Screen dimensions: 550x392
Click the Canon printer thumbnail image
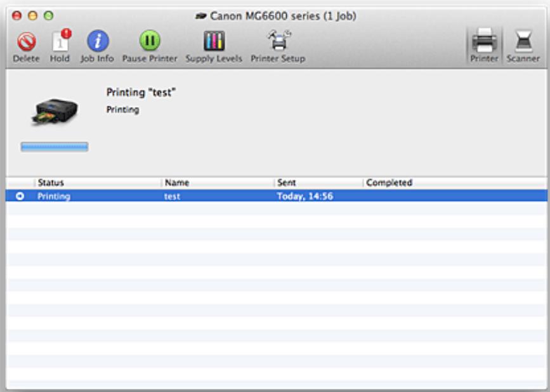pyautogui.click(x=55, y=111)
